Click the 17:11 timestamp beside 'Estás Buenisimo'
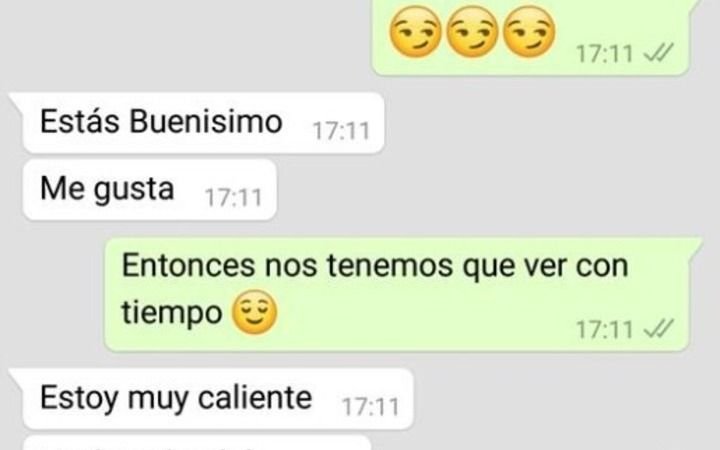This screenshot has width=720, height=450. pos(341,131)
